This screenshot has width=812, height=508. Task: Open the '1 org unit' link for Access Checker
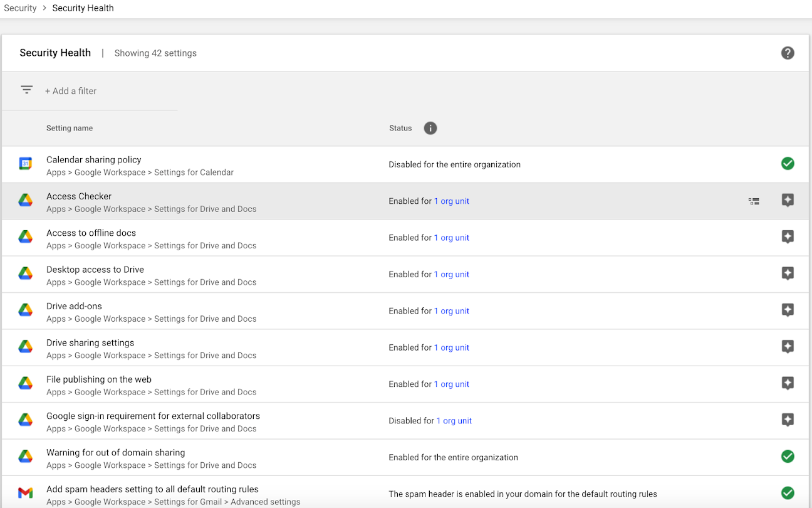(451, 201)
